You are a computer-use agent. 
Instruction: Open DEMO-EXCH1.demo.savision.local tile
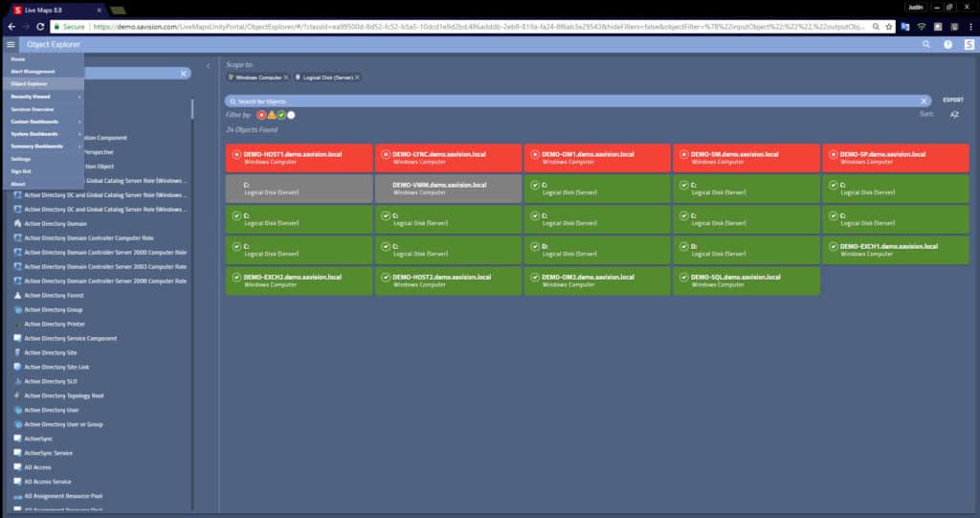[896, 250]
